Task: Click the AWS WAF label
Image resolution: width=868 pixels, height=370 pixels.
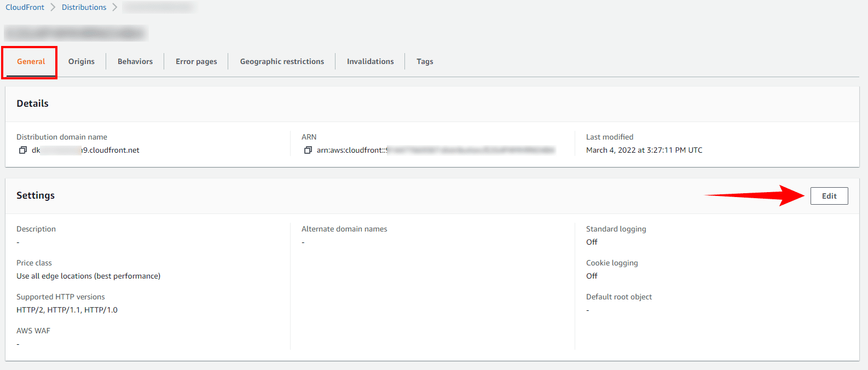Action: 33,331
